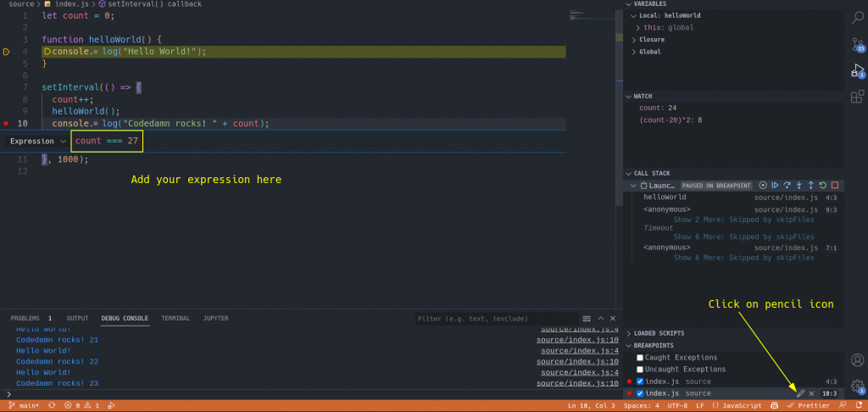Remove the index.js 10:3 breakpoint via X icon
868x412 pixels.
(811, 393)
